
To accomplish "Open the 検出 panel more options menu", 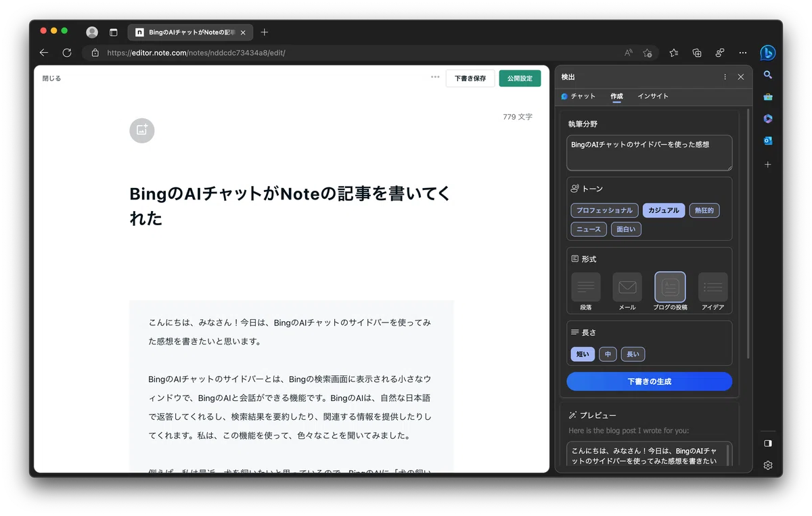I will click(725, 77).
